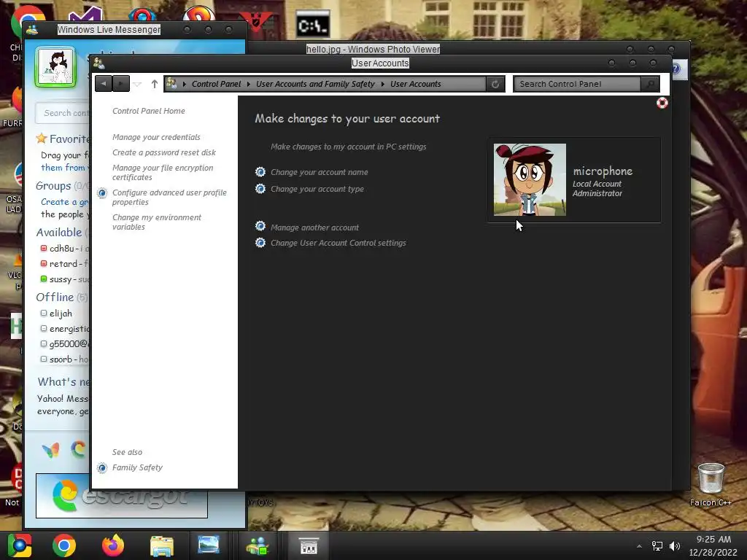The width and height of the screenshot is (747, 560).
Task: Click the Search Control Panel field
Action: click(578, 84)
